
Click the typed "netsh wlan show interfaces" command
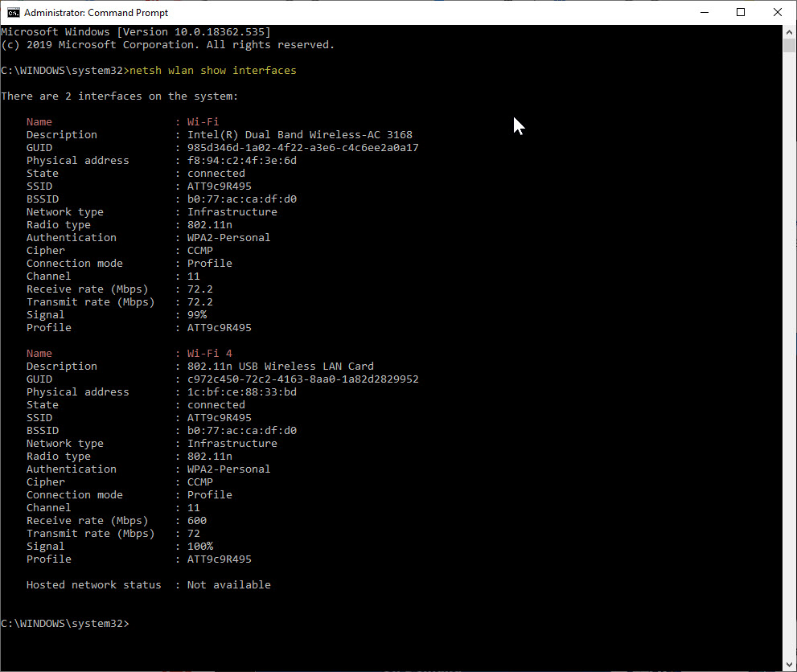(212, 71)
